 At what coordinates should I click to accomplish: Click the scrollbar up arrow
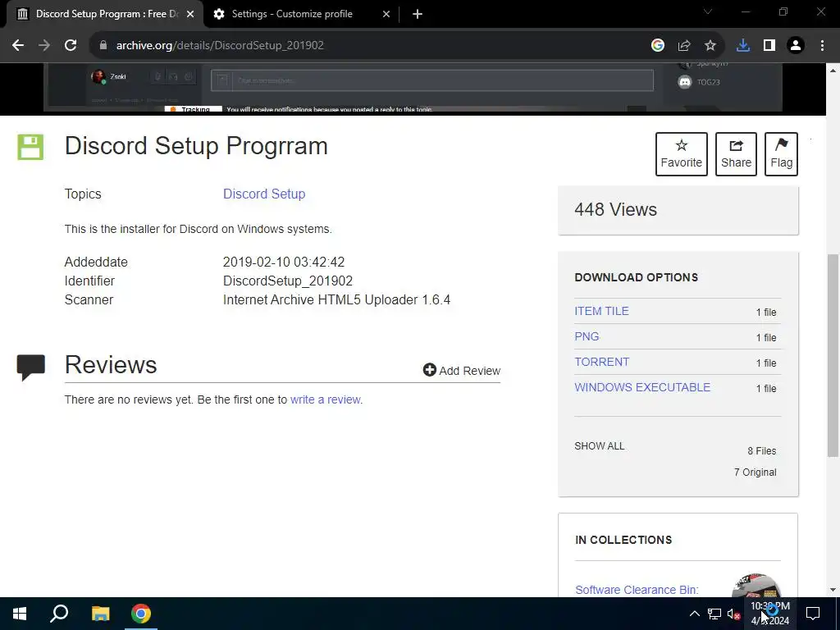[833, 71]
